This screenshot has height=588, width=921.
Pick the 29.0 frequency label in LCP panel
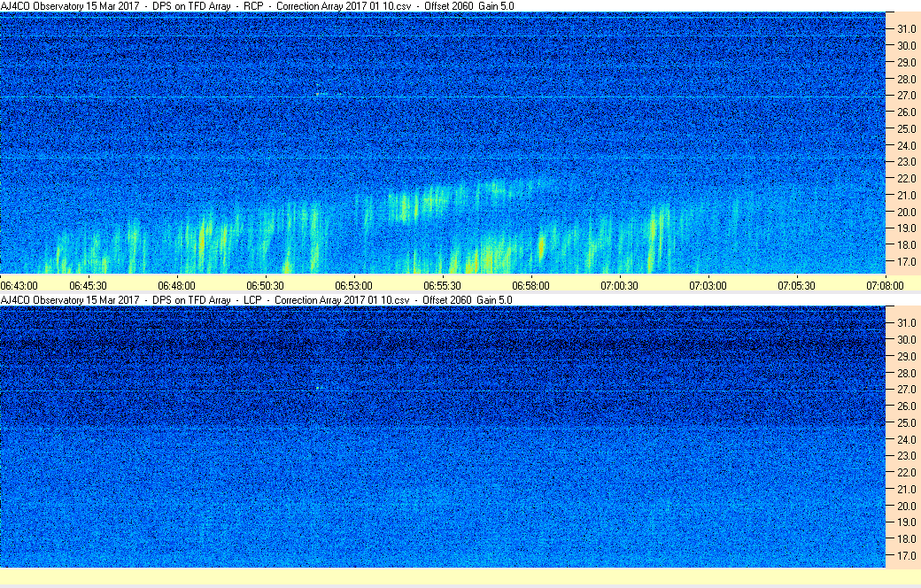[906, 356]
